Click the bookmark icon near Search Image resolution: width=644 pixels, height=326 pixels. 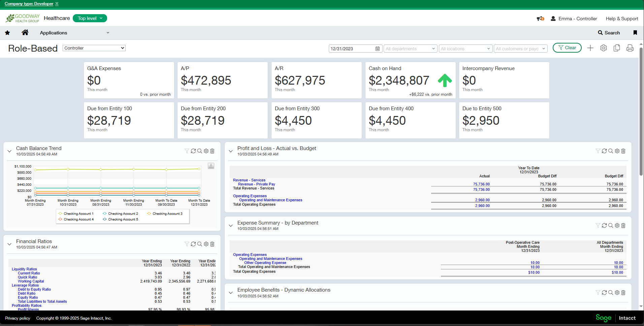coord(635,33)
